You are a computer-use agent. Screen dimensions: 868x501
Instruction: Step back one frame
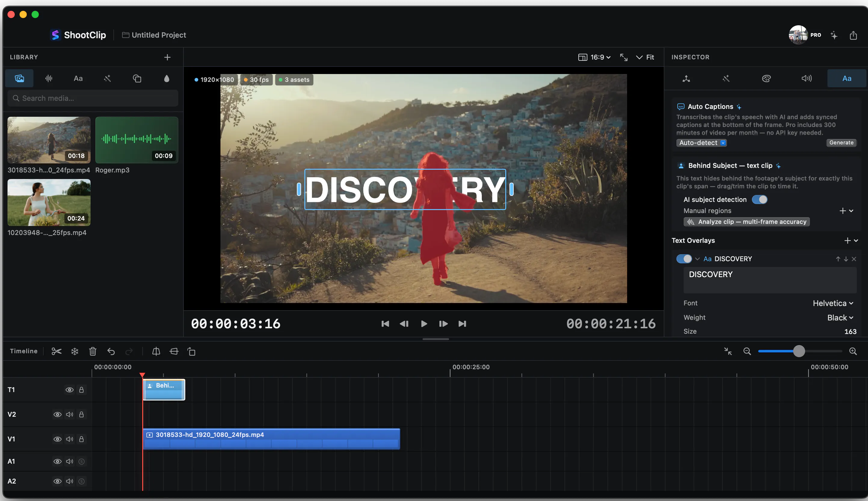(404, 324)
